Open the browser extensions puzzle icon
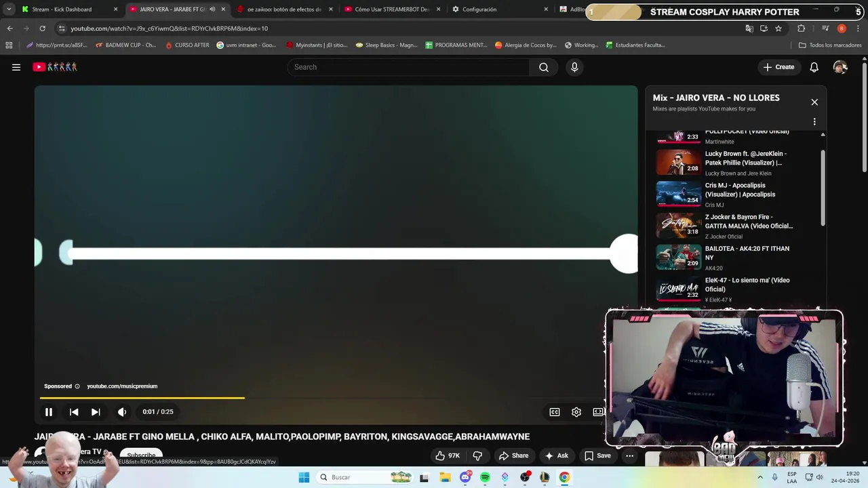 click(x=801, y=28)
